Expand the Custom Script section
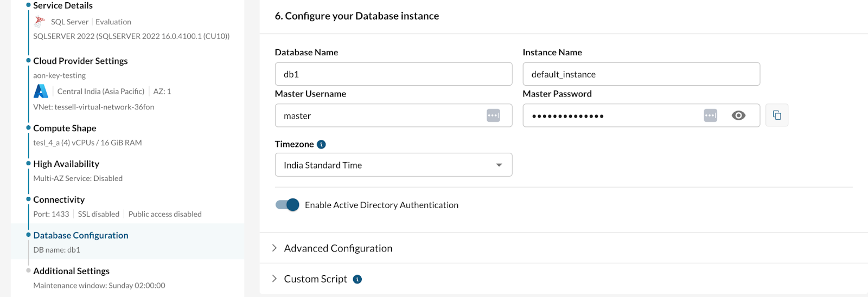The width and height of the screenshot is (868, 297). pyautogui.click(x=315, y=279)
